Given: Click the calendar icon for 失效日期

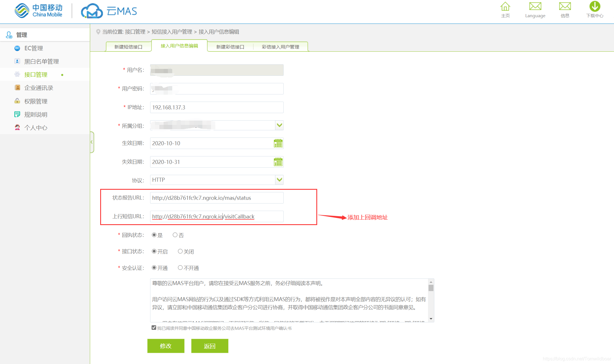Looking at the screenshot, I should point(278,162).
